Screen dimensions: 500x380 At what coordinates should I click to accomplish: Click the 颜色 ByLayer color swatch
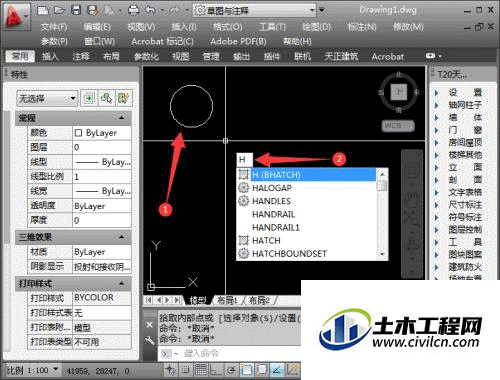(78, 133)
